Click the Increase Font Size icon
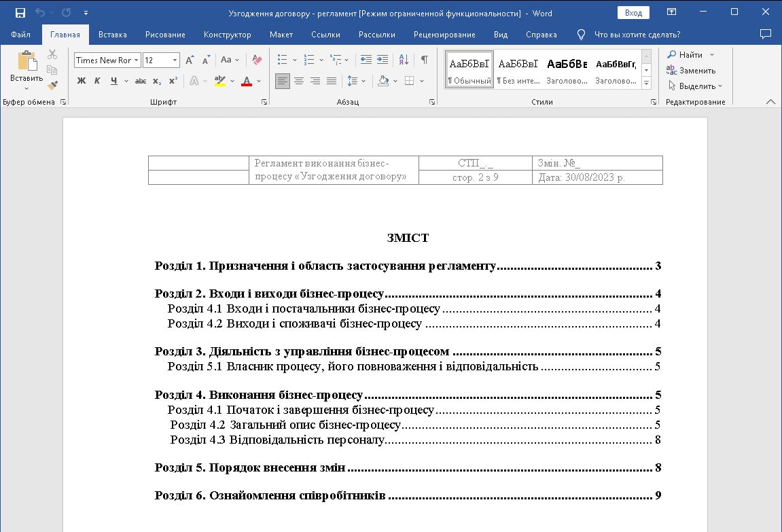782x532 pixels. [x=190, y=60]
